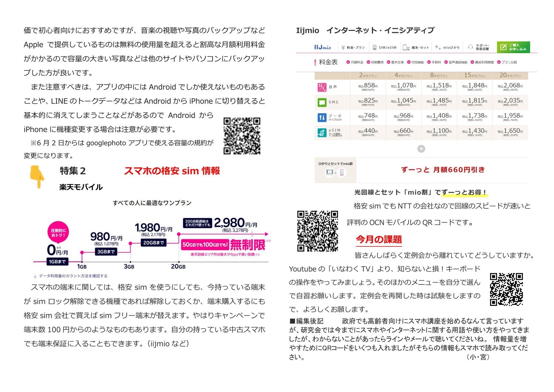Jump to the 月額料金 section link
This screenshot has width=554, height=392.
(355, 62)
